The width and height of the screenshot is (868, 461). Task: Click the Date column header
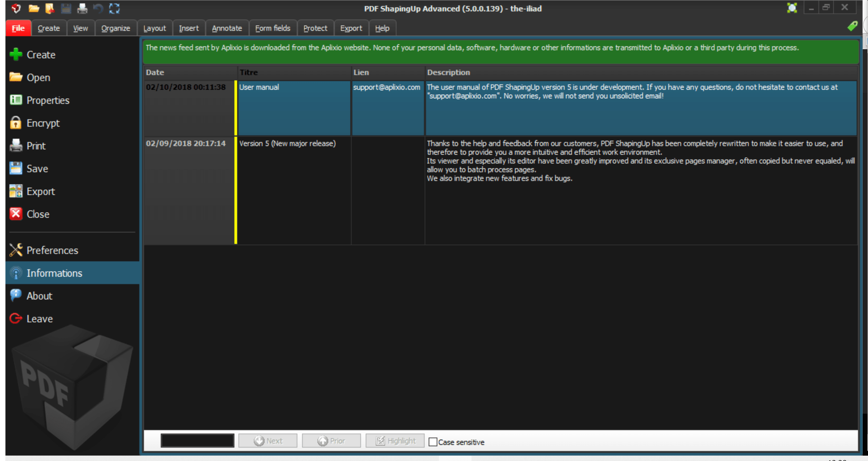click(190, 72)
